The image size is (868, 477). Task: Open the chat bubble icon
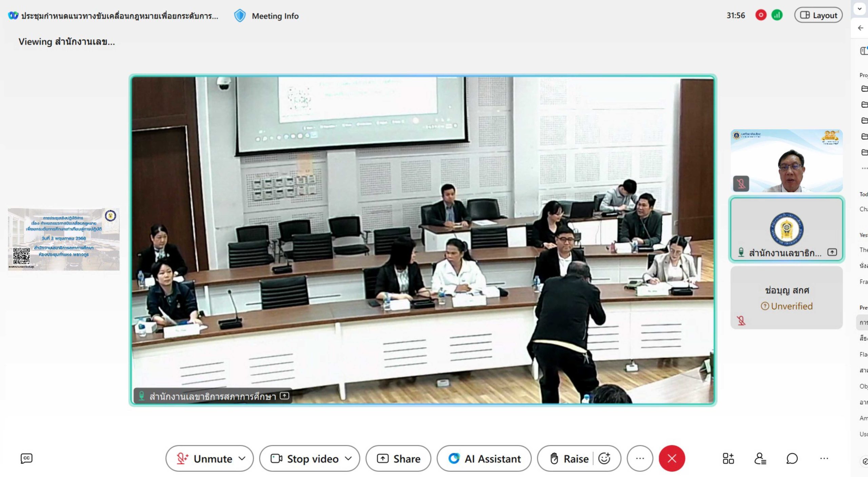[792, 458]
